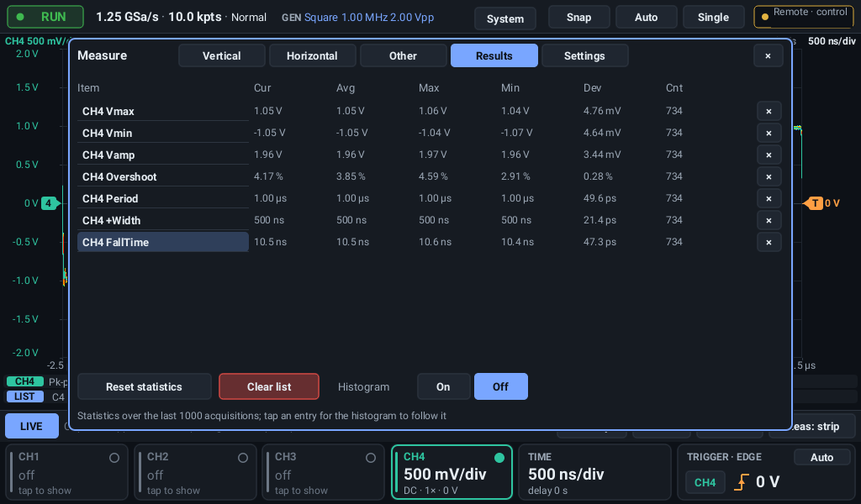Select the CH4 Vmax row
The height and width of the screenshot is (504, 861).
[163, 112]
